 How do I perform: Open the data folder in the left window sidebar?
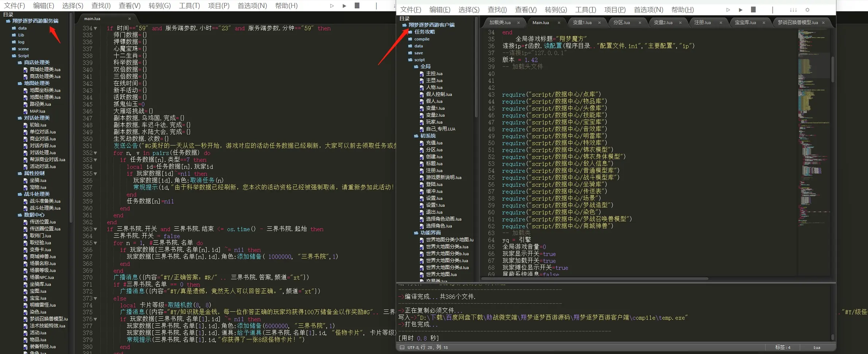click(22, 28)
